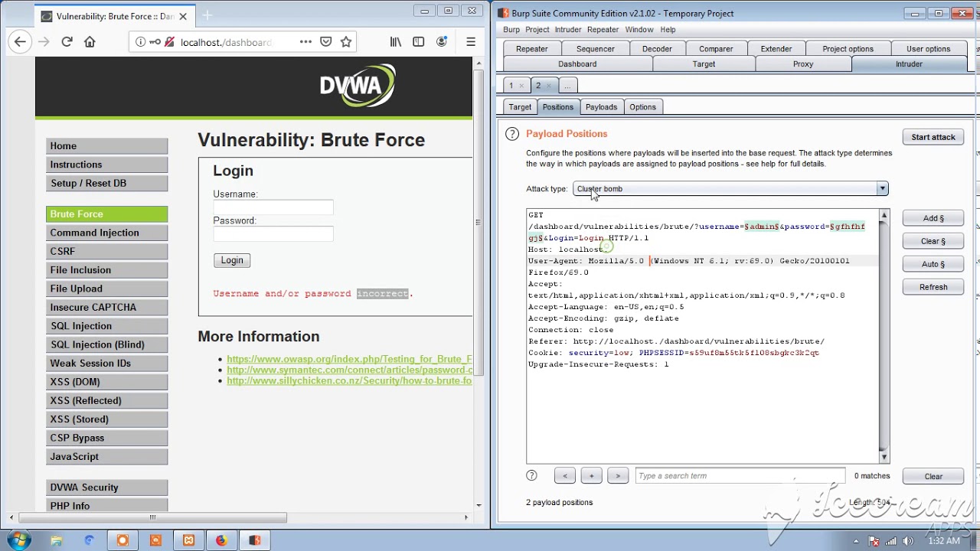Screen dimensions: 980x551
Task: Go to Firefox home page icon
Action: click(x=90, y=42)
